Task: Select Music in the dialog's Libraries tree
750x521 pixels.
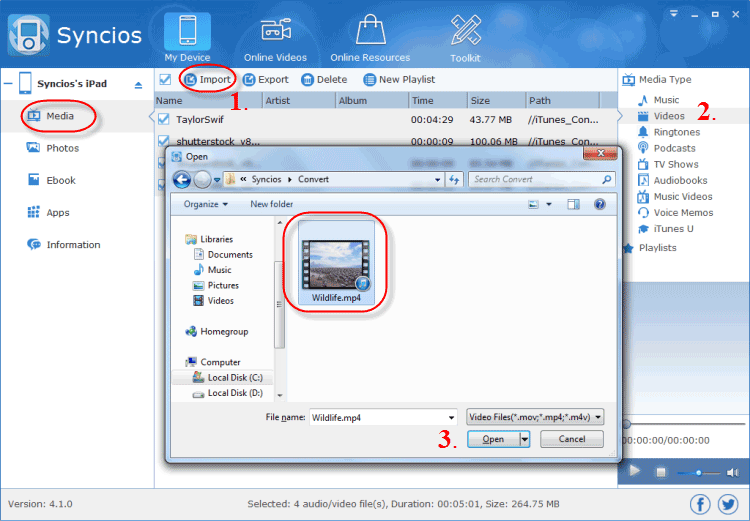Action: coord(212,270)
